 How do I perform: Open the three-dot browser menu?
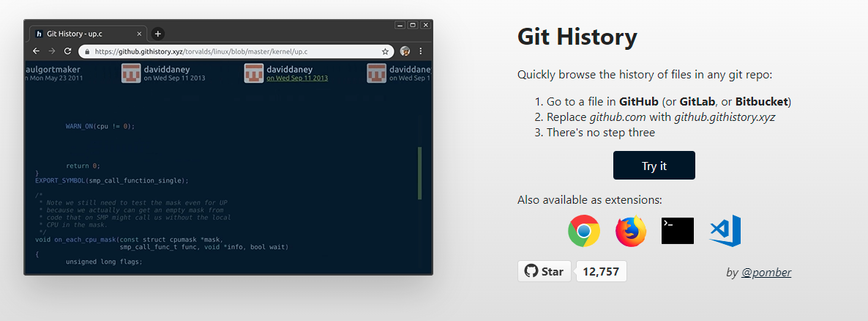click(x=421, y=51)
